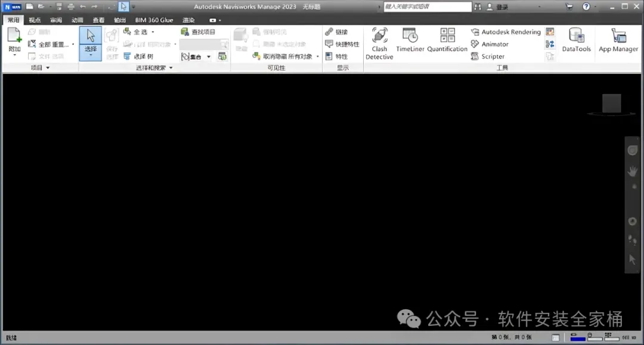Open the Animator tool
Image resolution: width=644 pixels, height=345 pixels.
(x=490, y=44)
